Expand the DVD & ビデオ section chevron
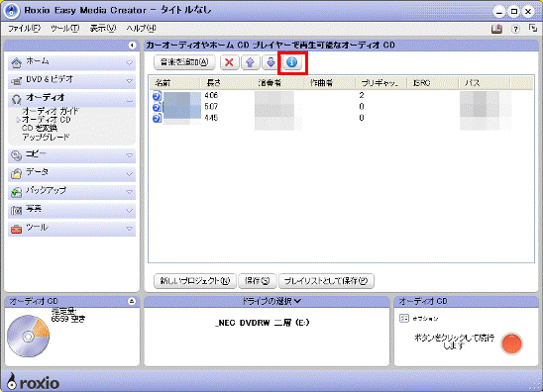The image size is (543, 392). coord(129,81)
